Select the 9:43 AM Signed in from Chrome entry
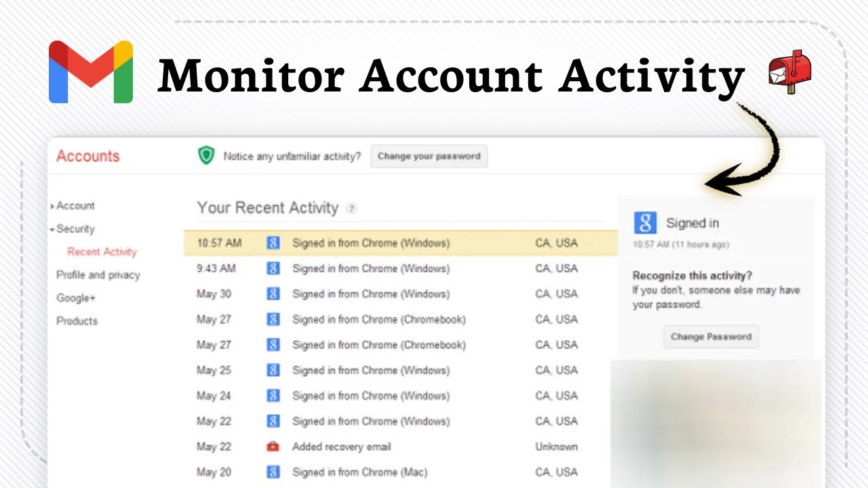 [401, 268]
